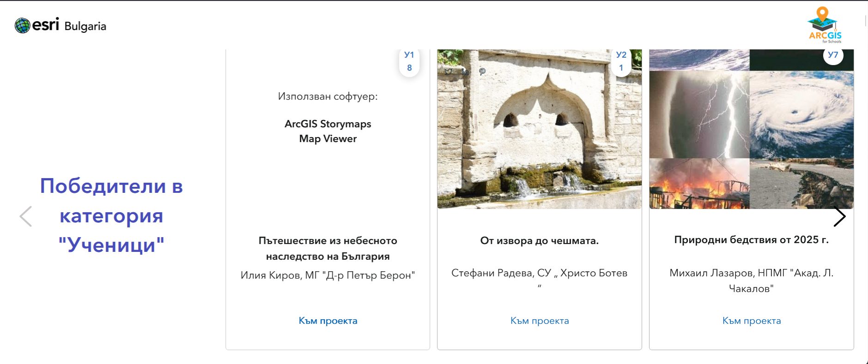Viewport: 868px width, 364px height.
Task: Open the ArcGIS for Schools logo
Action: (x=825, y=25)
